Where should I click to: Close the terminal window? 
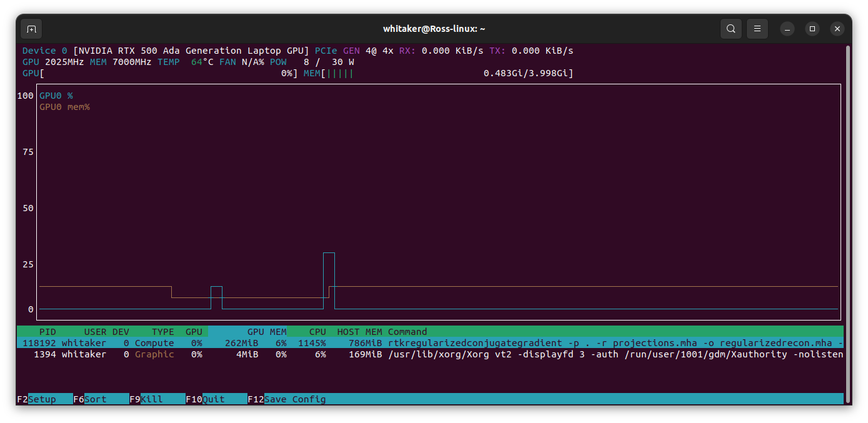pos(837,29)
